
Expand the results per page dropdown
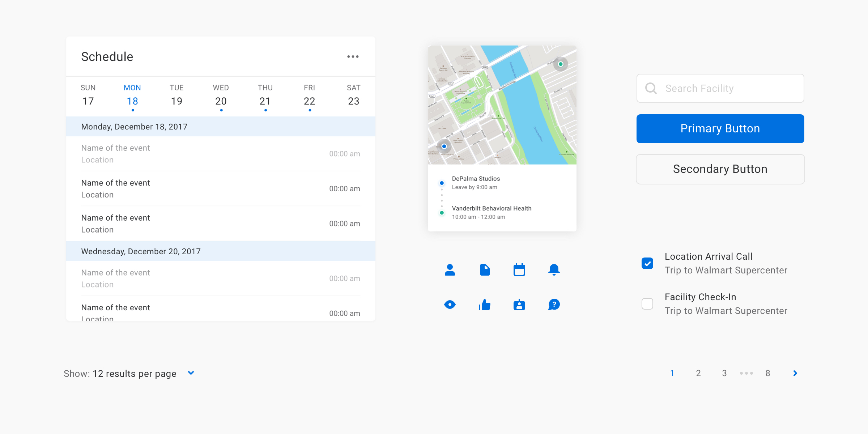(x=191, y=373)
